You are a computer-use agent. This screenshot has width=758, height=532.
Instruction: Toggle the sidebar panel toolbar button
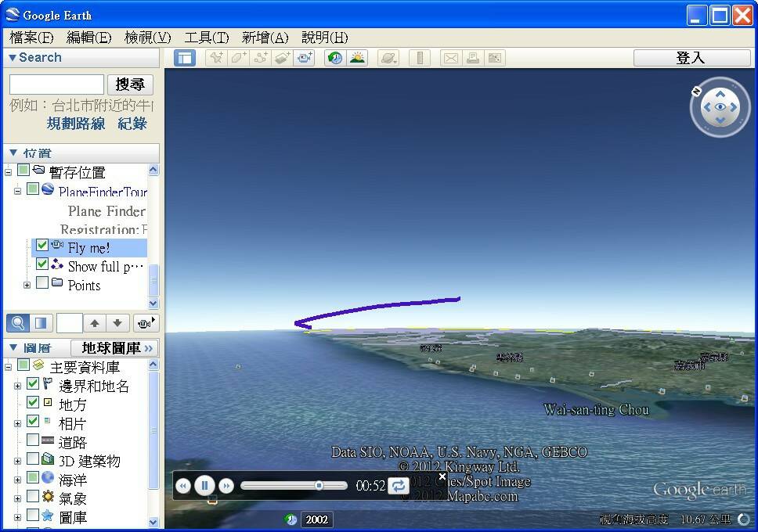pos(185,58)
